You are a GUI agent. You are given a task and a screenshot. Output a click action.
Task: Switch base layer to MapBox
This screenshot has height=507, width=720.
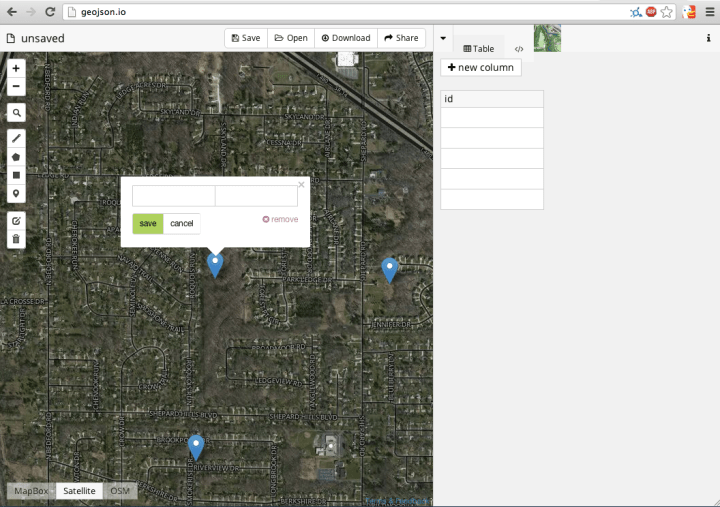coord(31,491)
